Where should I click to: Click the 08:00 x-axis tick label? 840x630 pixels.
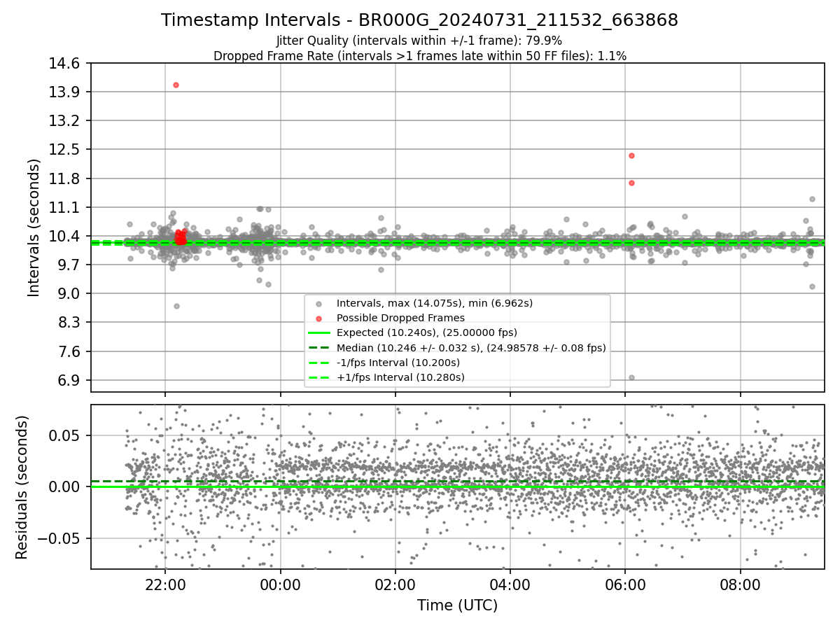[740, 584]
